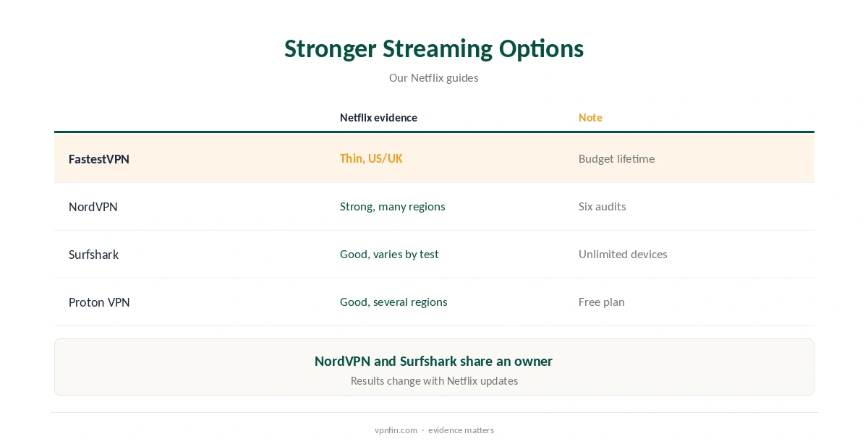The width and height of the screenshot is (868, 444).
Task: Select the NordVPN row name
Action: tap(93, 207)
